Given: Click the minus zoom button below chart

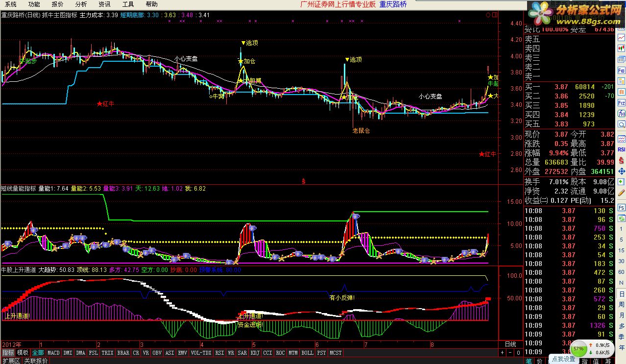Looking at the screenshot, I should pos(510,353).
